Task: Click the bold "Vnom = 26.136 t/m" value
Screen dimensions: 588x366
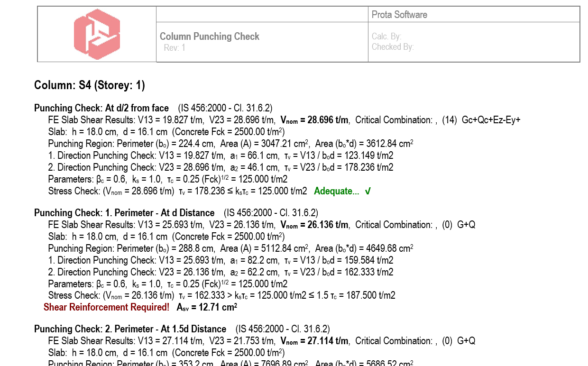Action: pos(314,225)
